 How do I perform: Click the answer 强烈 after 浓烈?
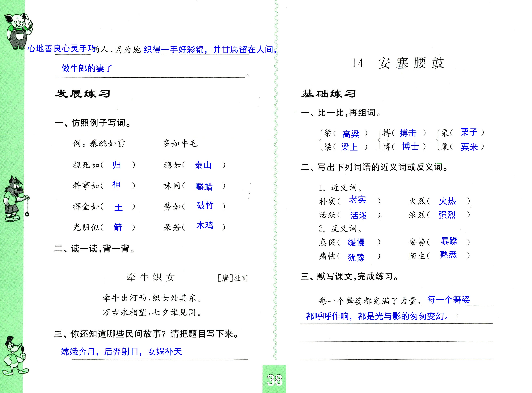click(447, 215)
